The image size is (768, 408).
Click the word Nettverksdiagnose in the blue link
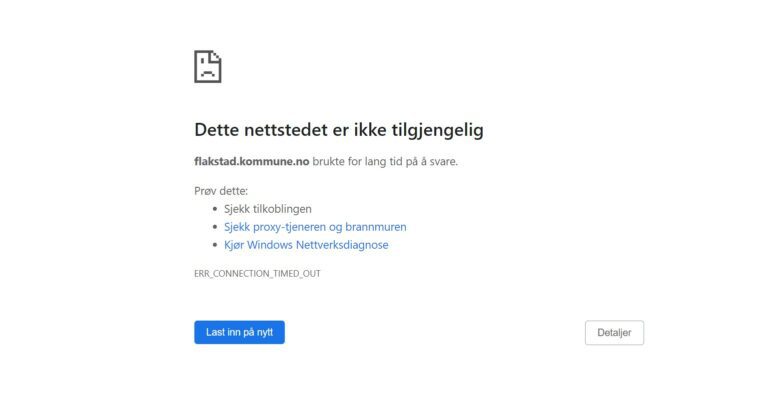342,245
